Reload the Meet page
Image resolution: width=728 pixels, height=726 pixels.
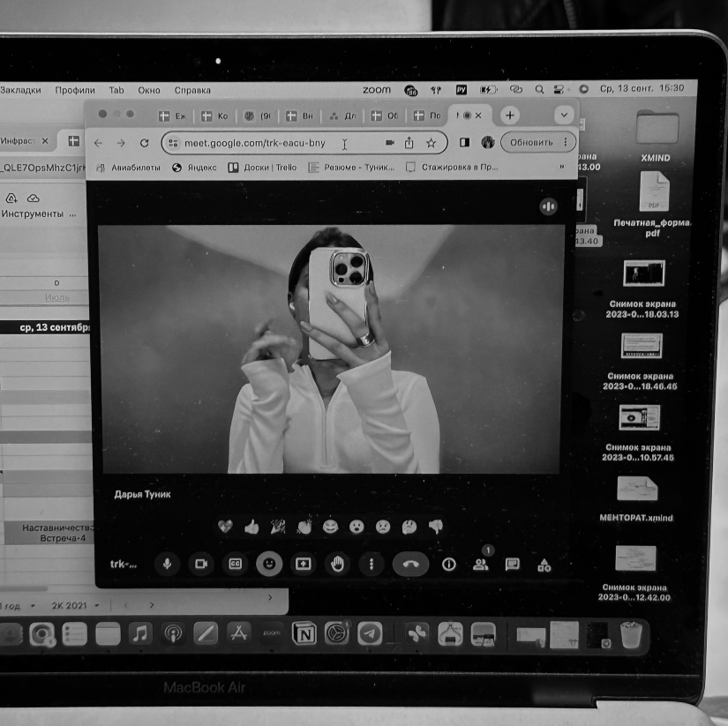point(145,143)
